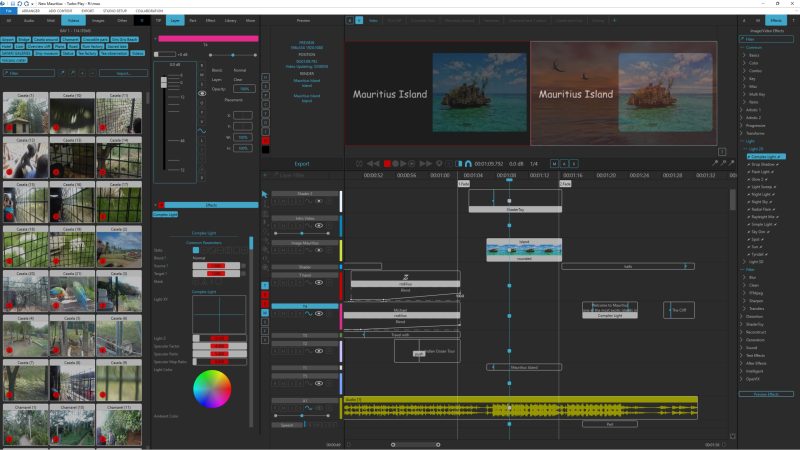Toggle visibility of the Shader 2 track
Screen dimensions: 800x450
click(x=319, y=201)
